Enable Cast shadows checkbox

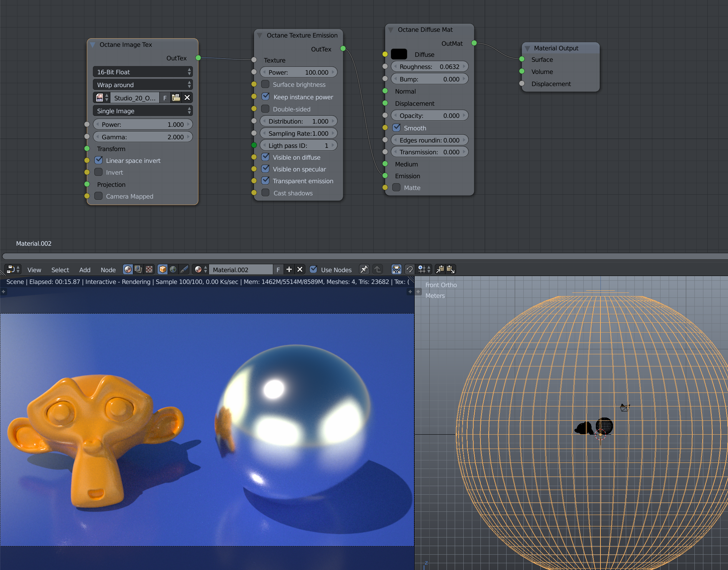point(265,193)
